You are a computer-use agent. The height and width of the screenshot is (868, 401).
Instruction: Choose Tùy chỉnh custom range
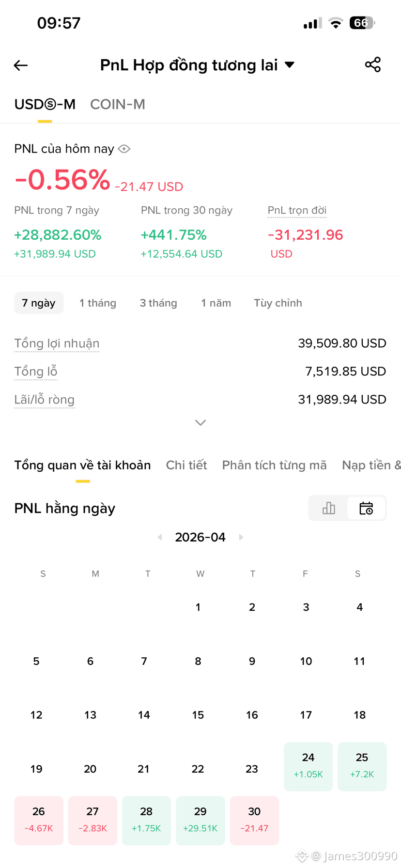(x=278, y=303)
